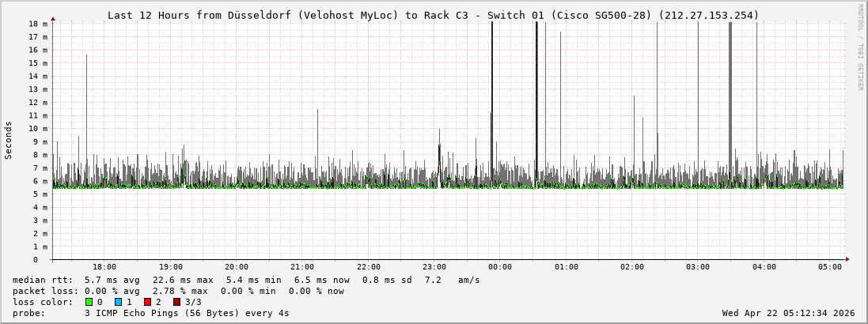Click the 00:00 time axis label
The height and width of the screenshot is (324, 868).
(x=500, y=267)
